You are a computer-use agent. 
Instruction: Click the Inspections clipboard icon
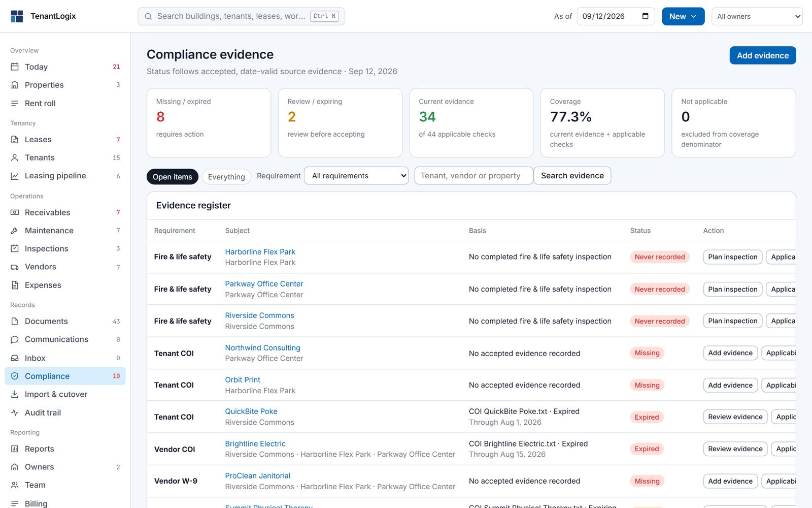coord(15,248)
